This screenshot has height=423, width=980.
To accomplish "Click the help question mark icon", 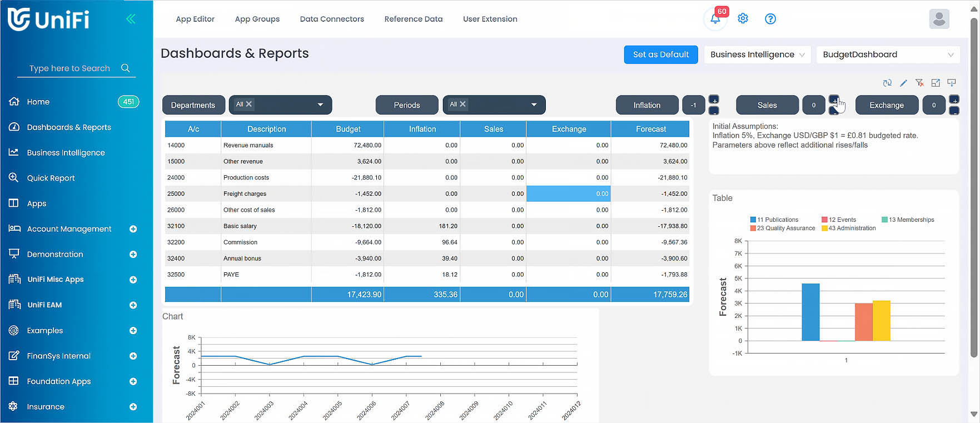I will click(x=770, y=19).
